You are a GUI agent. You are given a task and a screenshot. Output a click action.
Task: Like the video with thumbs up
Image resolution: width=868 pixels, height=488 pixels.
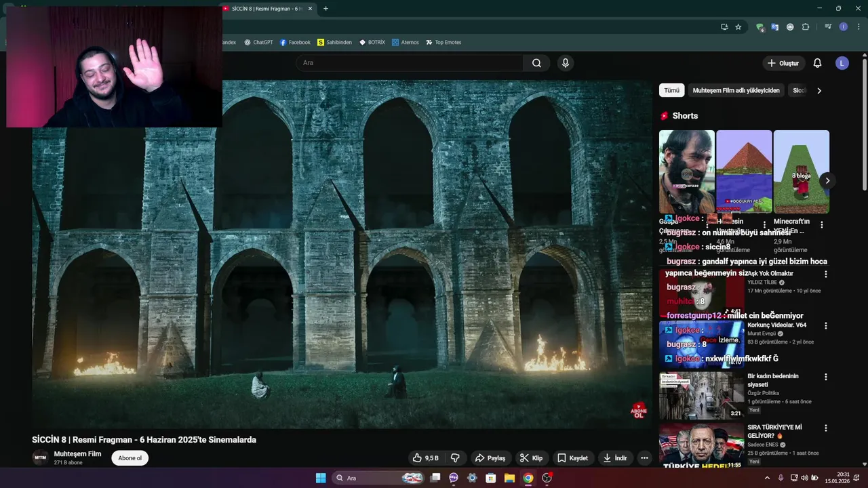[x=425, y=458]
